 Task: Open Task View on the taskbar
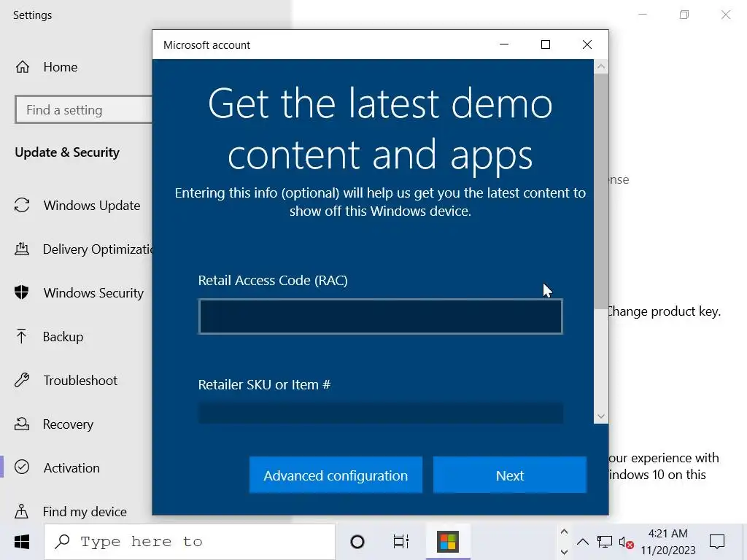[401, 542]
